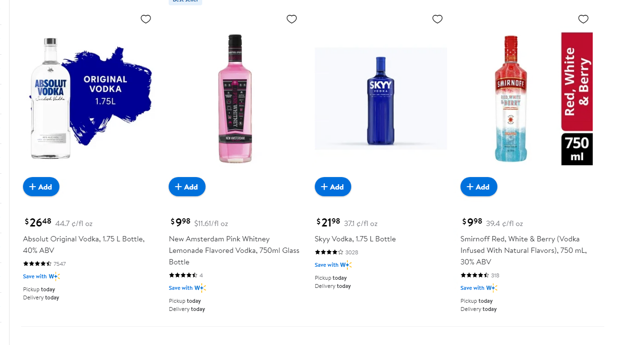Click Save with W+ under Absolut Vodka
The image size is (644, 345).
tap(41, 276)
